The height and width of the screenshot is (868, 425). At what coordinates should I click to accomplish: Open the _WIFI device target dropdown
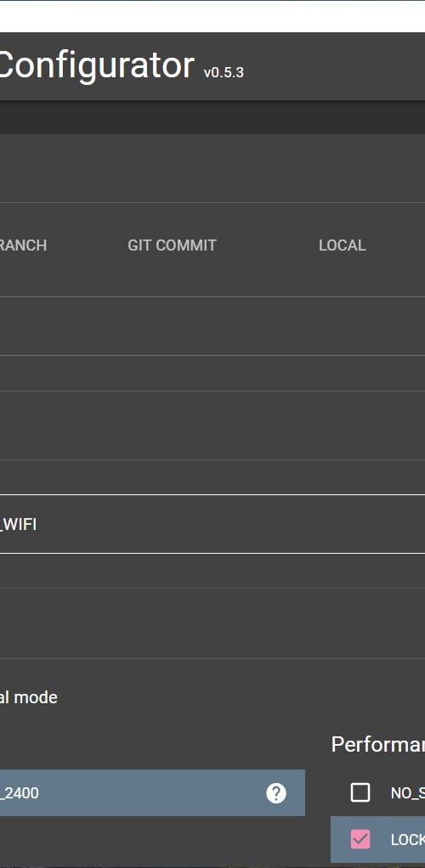click(x=212, y=524)
